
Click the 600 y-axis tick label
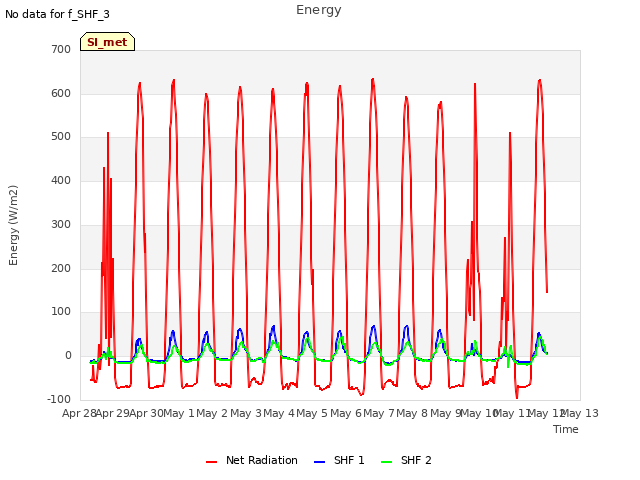pyautogui.click(x=61, y=93)
